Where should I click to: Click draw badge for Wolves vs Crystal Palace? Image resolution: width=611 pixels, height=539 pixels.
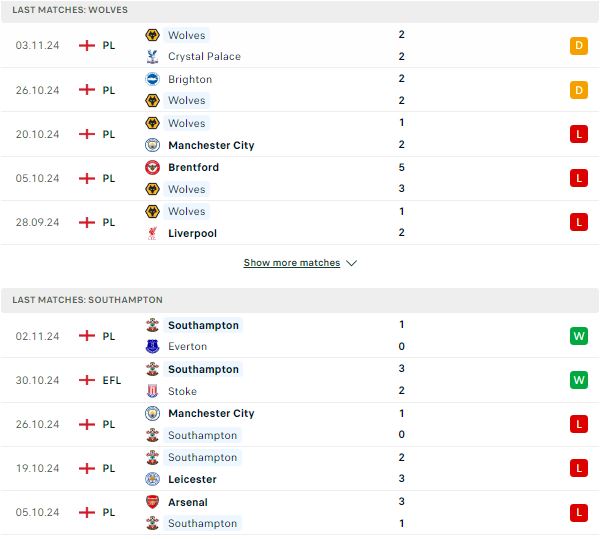point(579,46)
